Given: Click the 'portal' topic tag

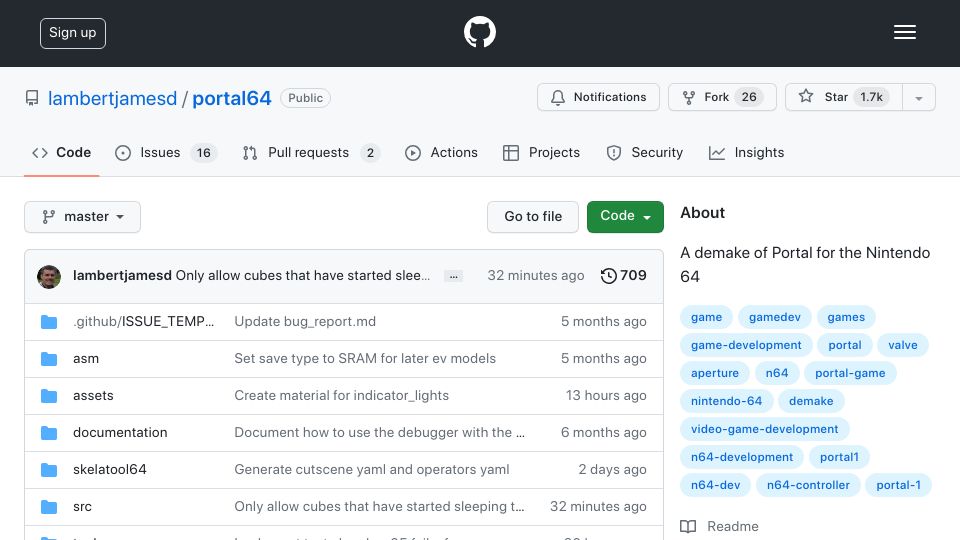Looking at the screenshot, I should [845, 345].
